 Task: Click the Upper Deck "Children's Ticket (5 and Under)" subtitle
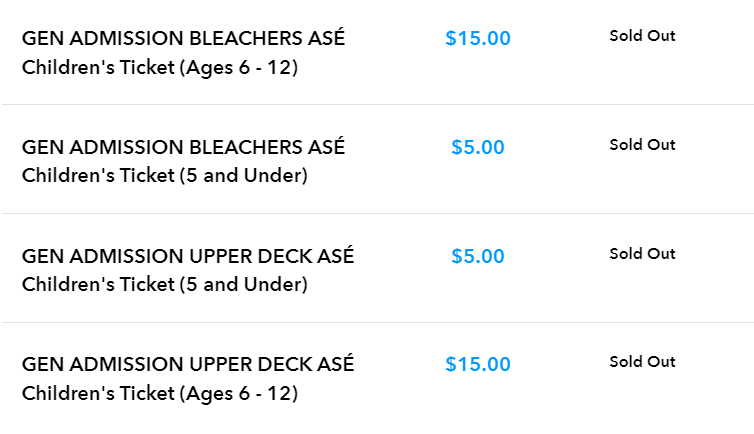(x=164, y=285)
